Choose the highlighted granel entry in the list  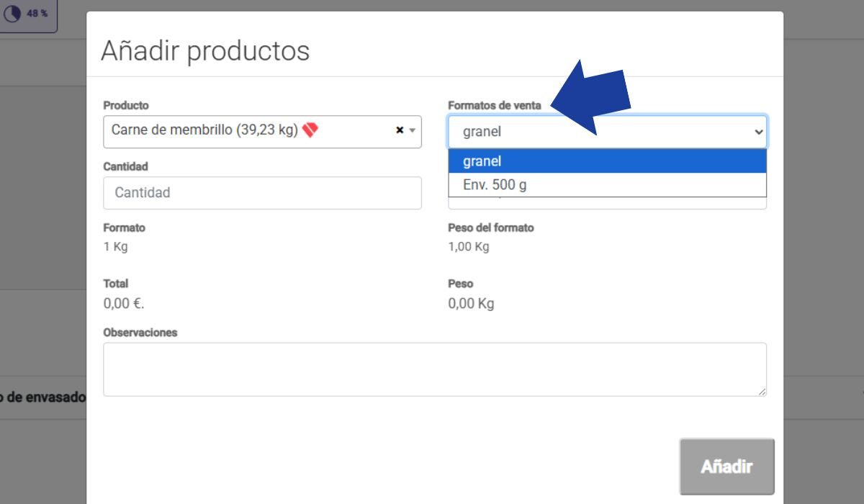(x=608, y=161)
